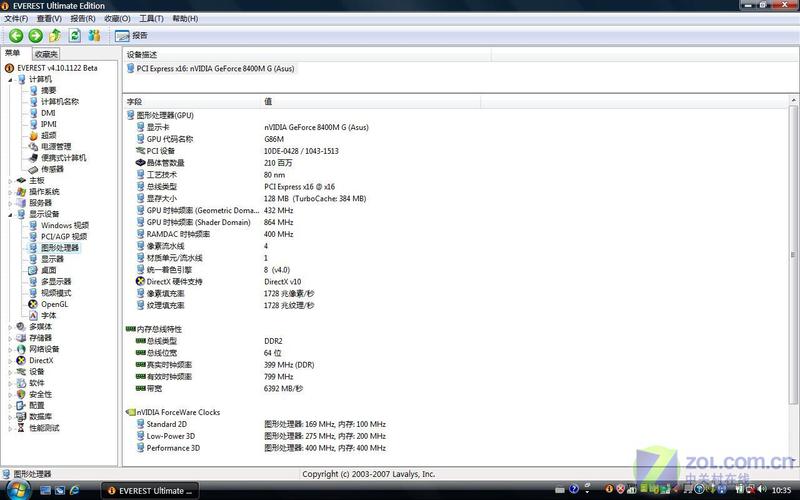Switch to the 收藏夹 tab
Image resolution: width=800 pixels, height=500 pixels.
point(46,54)
